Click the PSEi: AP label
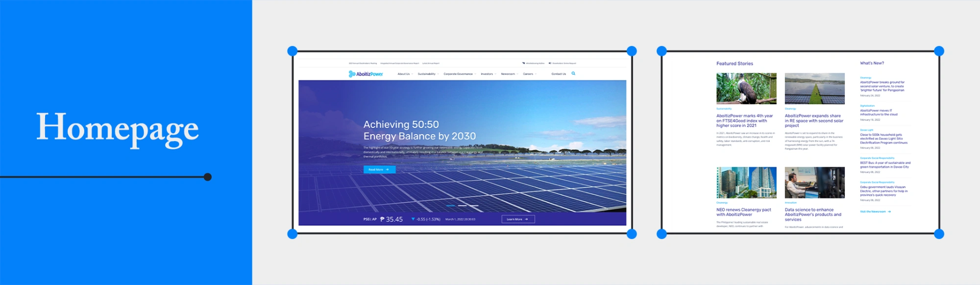Viewport: 980px width, 285px height. click(370, 219)
